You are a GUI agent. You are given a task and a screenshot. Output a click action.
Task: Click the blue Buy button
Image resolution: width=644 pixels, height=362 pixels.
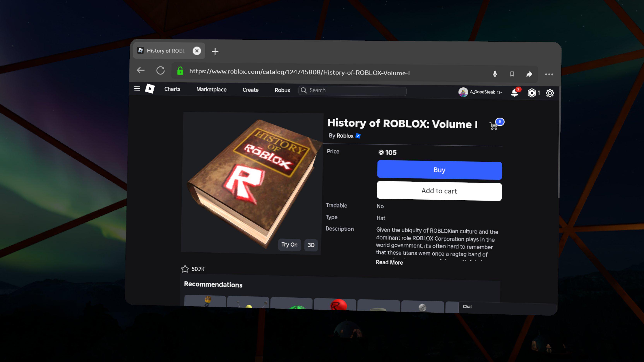click(x=439, y=170)
